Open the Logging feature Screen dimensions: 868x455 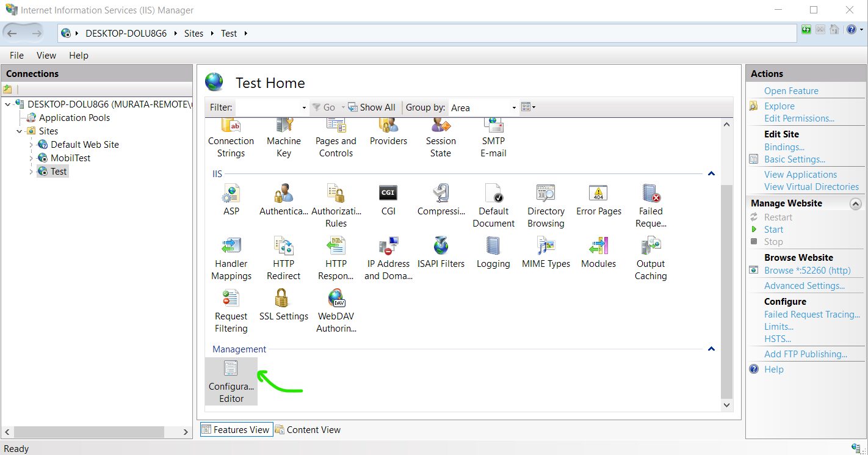(493, 252)
